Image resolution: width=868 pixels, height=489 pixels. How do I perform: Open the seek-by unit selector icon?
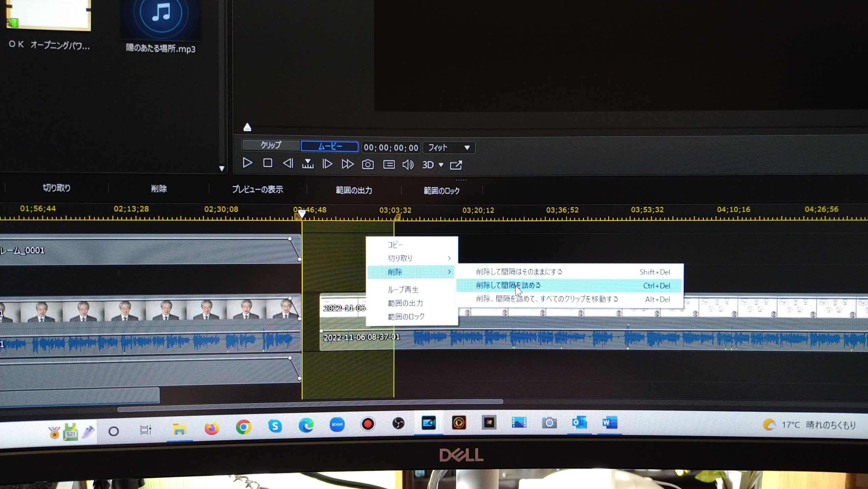[x=308, y=164]
